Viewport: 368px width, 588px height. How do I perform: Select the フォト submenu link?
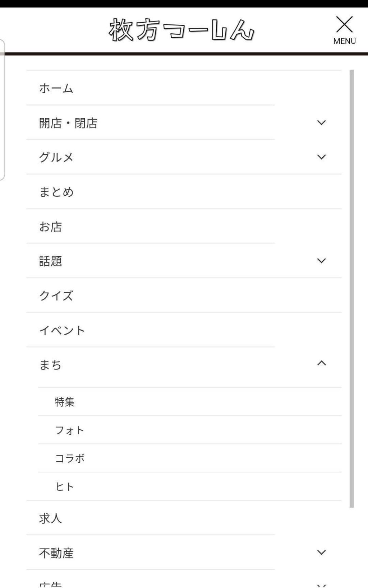coord(70,430)
